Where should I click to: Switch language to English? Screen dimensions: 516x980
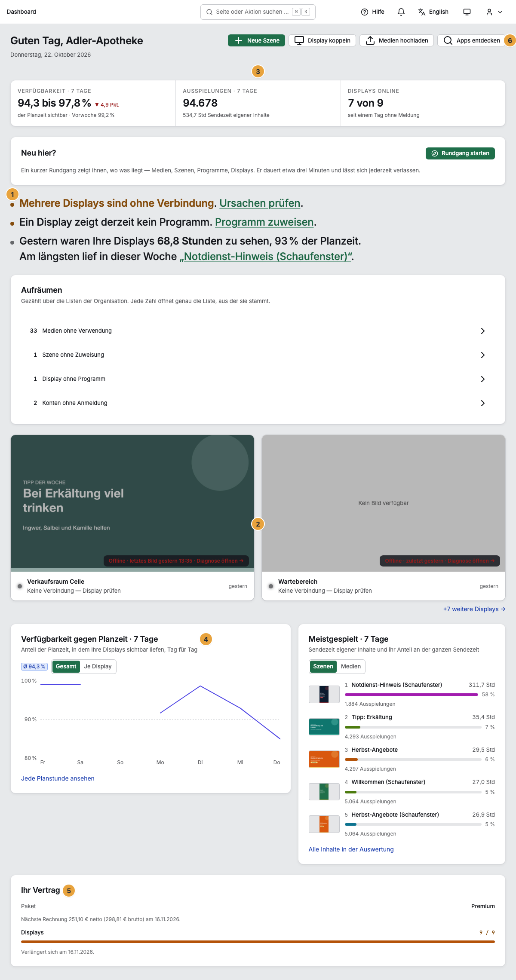(433, 12)
